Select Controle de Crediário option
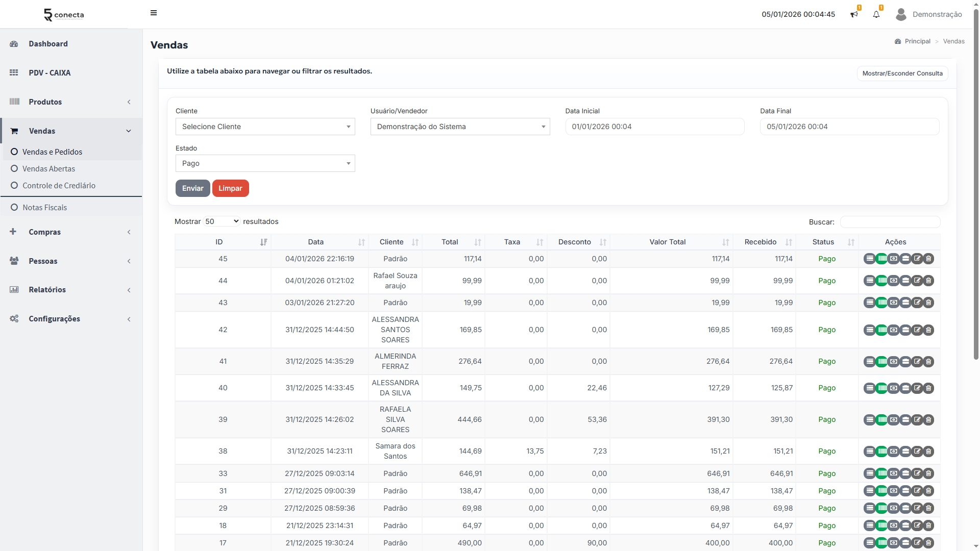 [59, 186]
